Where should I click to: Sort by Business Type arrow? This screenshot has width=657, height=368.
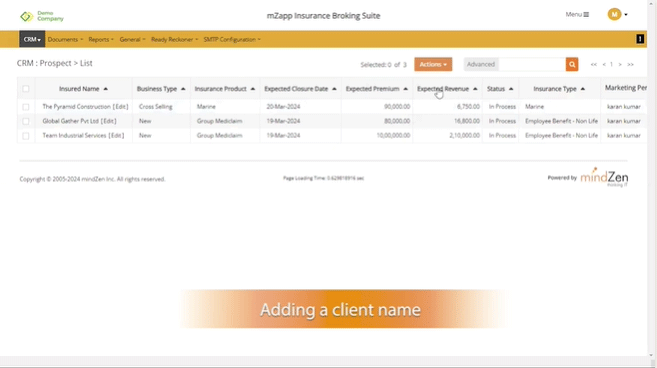pos(183,89)
